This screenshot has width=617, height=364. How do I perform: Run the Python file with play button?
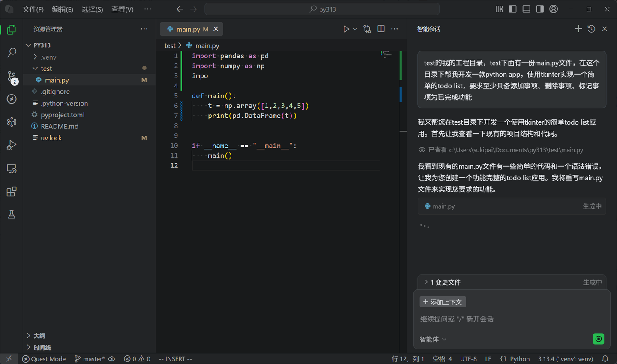point(346,29)
